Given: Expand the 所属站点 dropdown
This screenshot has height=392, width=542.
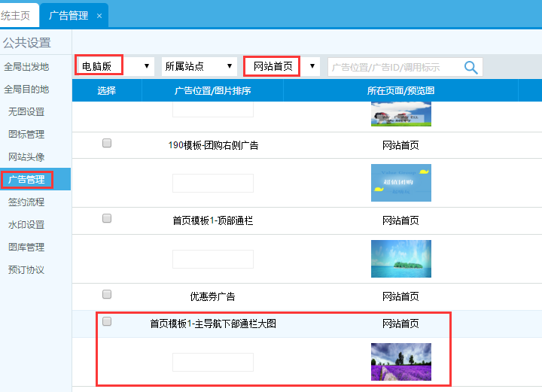Looking at the screenshot, I should 198,66.
